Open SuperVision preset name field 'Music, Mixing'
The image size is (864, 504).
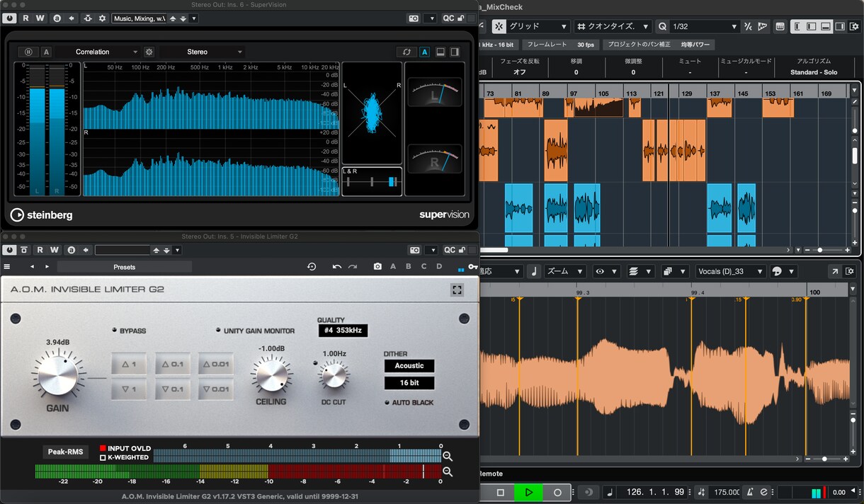[139, 18]
